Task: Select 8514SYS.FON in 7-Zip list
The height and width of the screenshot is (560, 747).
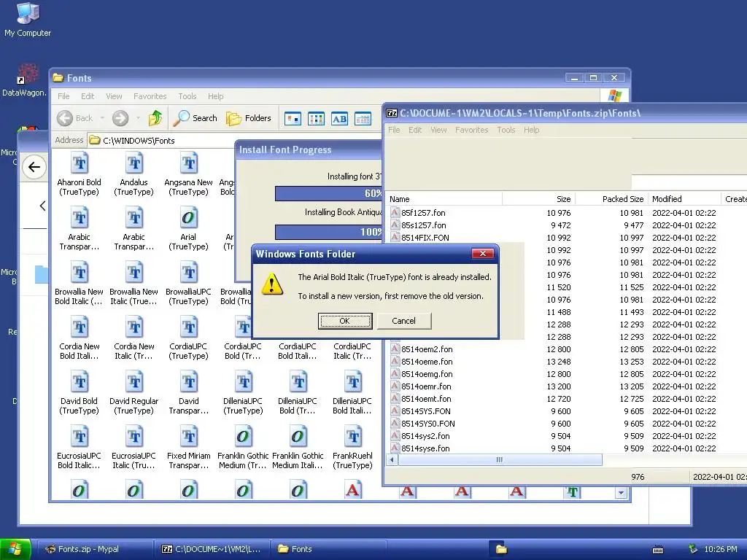Action: (x=425, y=411)
